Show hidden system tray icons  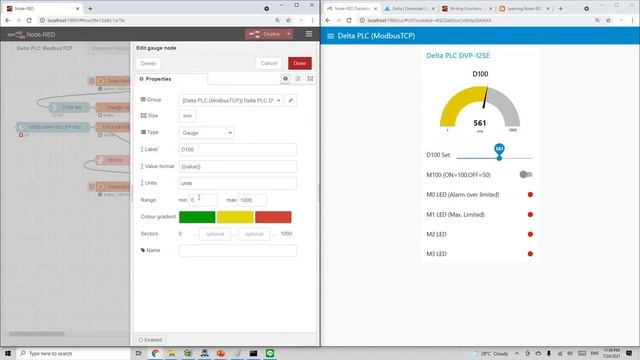tap(517, 353)
